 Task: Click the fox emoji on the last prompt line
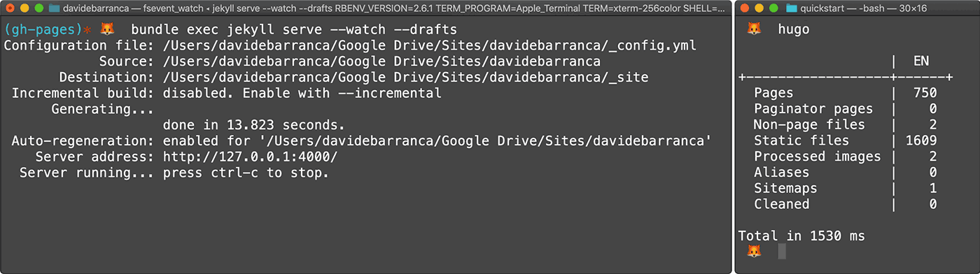coord(754,251)
